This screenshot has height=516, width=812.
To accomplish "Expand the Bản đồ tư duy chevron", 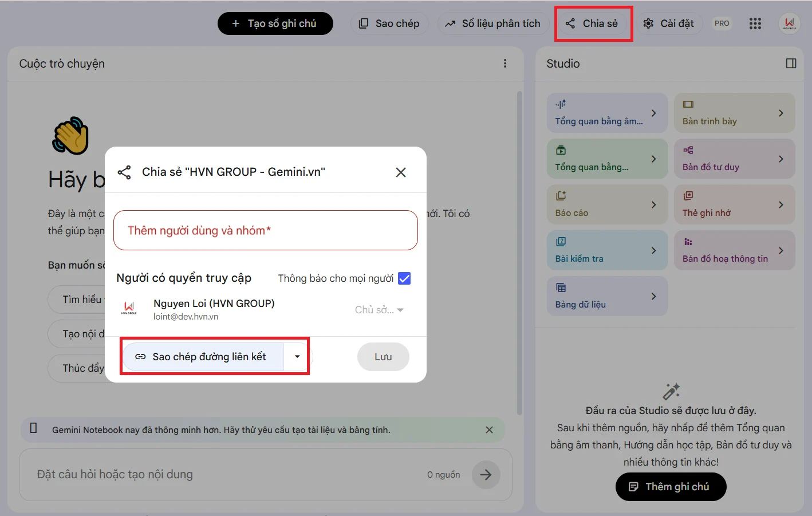I will coord(781,159).
